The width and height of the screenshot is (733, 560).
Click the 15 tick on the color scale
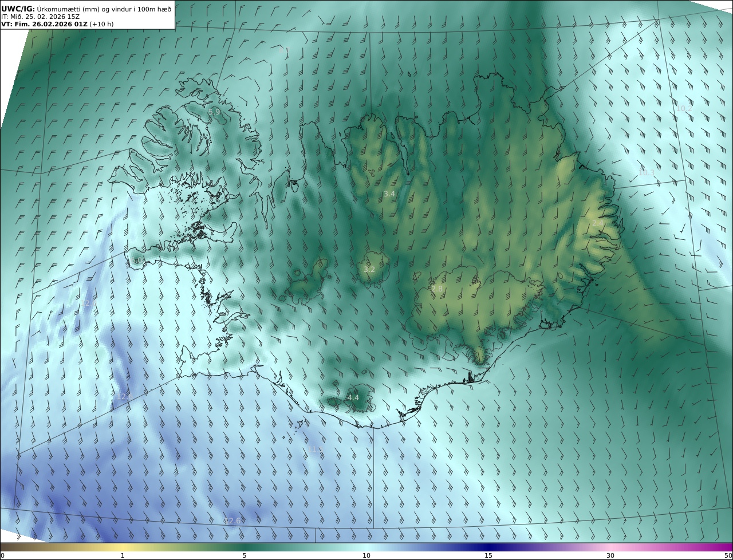point(488,555)
